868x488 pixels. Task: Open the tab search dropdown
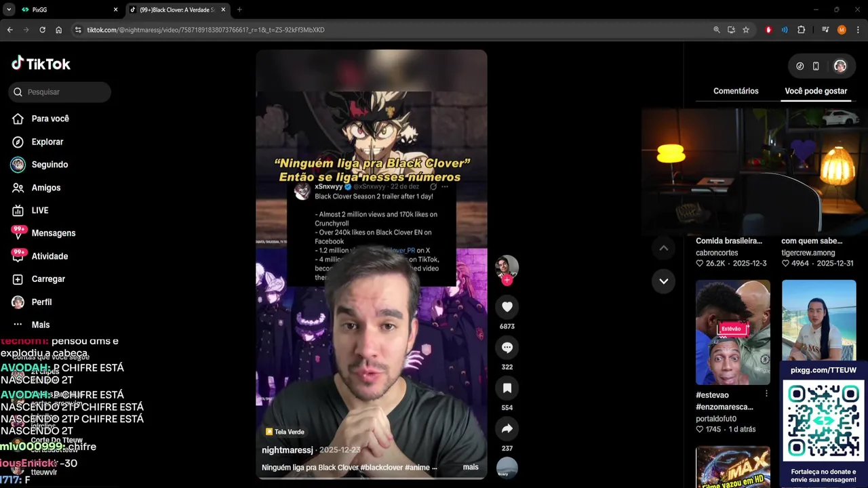click(9, 9)
